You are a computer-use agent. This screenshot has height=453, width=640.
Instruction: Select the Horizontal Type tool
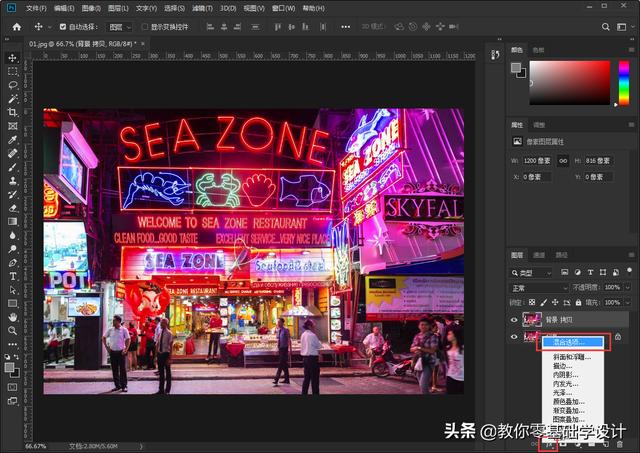pyautogui.click(x=12, y=276)
